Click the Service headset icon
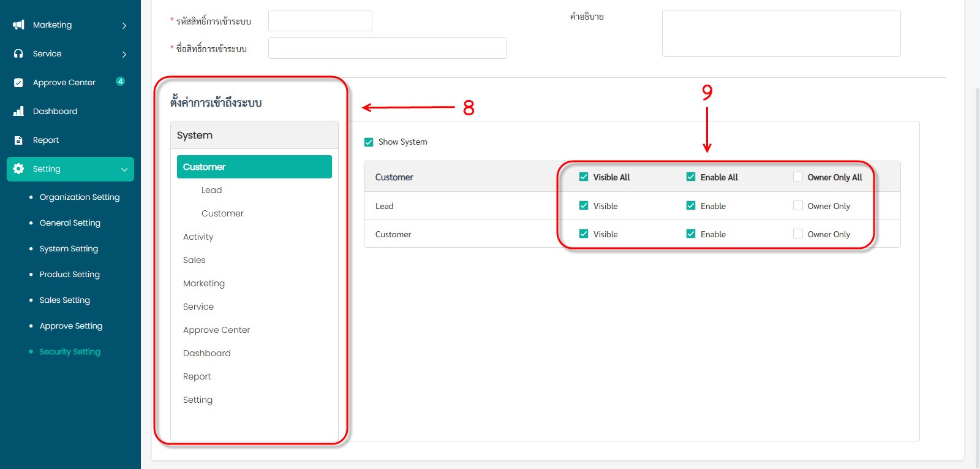 [18, 54]
